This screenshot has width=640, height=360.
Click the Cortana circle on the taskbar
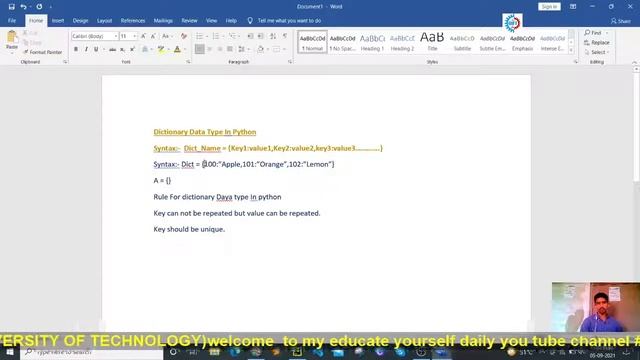173,352
